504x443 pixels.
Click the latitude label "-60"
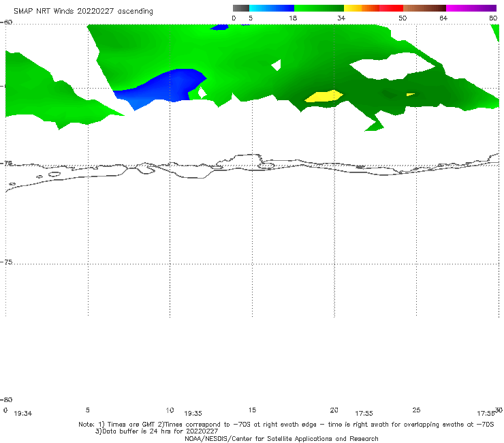7,22
